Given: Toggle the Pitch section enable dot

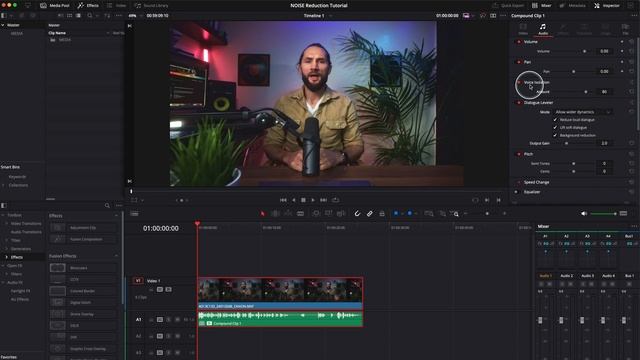Looking at the screenshot, I should [x=519, y=154].
